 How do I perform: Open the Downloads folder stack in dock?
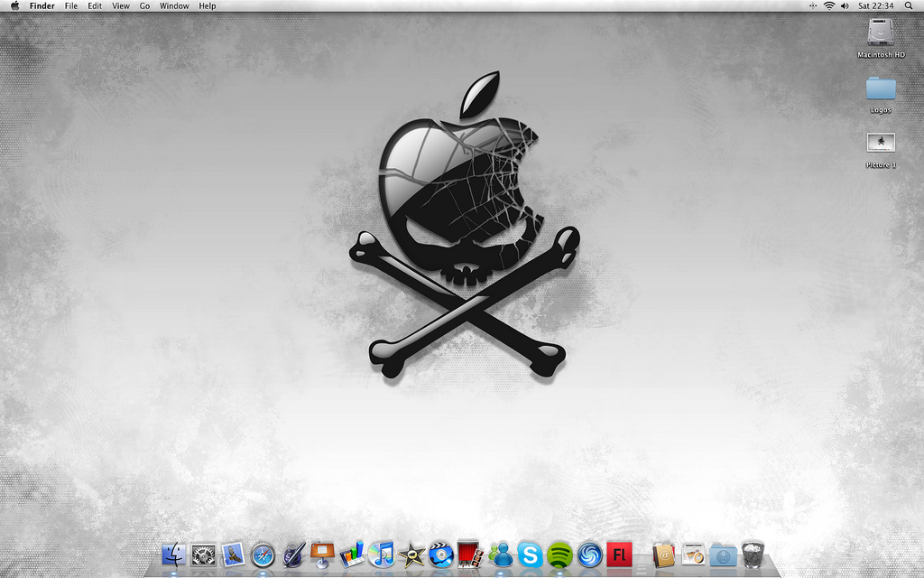pos(723,555)
